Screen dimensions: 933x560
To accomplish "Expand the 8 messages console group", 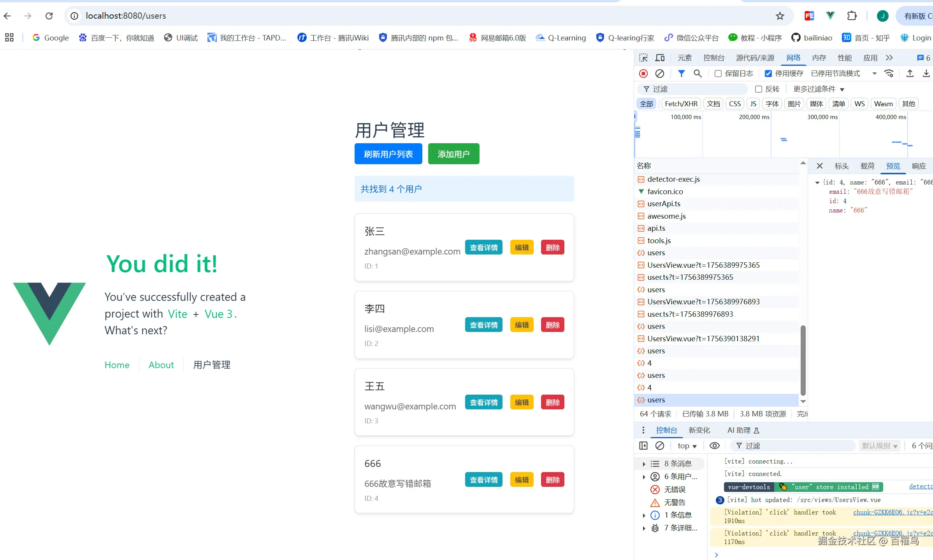I will 644,463.
